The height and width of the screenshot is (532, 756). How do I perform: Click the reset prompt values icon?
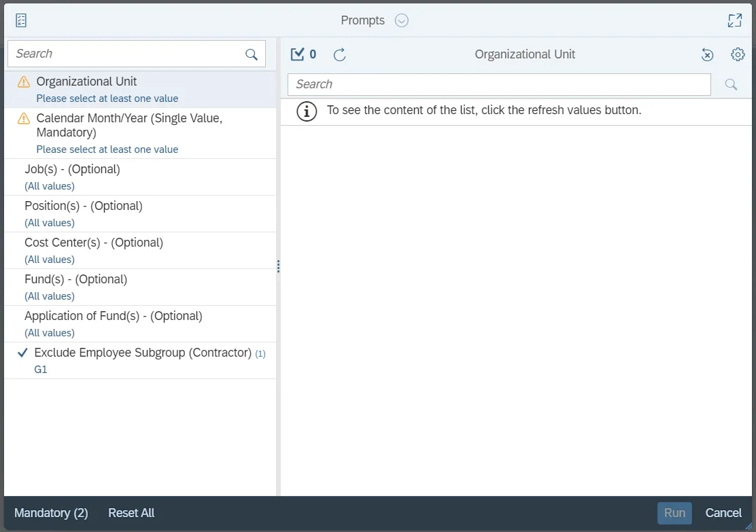(707, 55)
